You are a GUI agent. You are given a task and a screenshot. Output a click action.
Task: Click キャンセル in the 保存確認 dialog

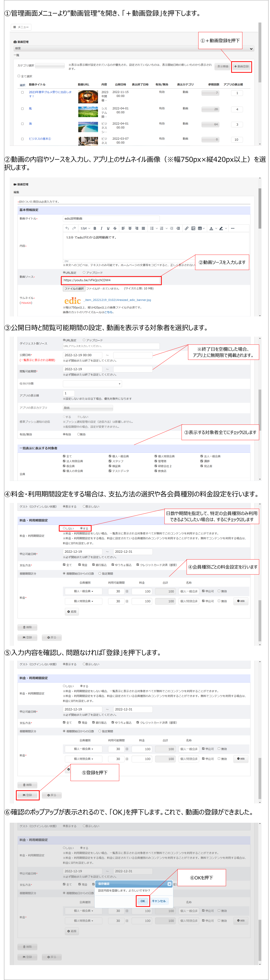(159, 901)
